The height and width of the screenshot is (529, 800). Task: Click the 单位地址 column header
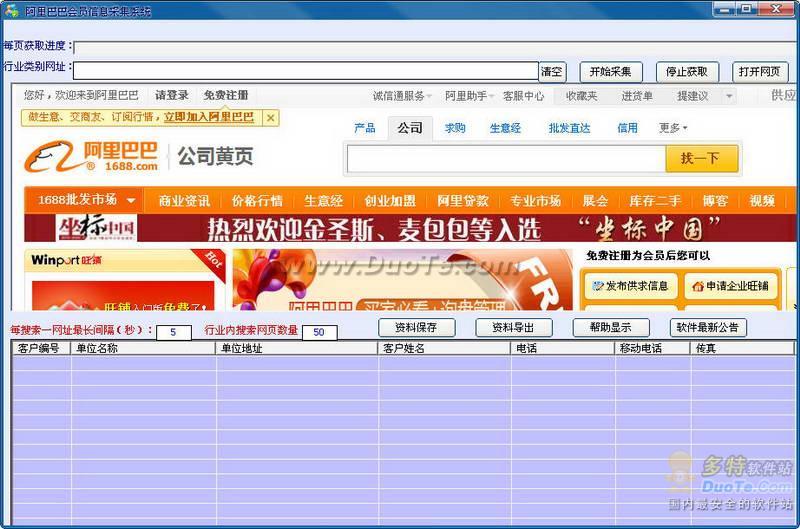tap(297, 348)
